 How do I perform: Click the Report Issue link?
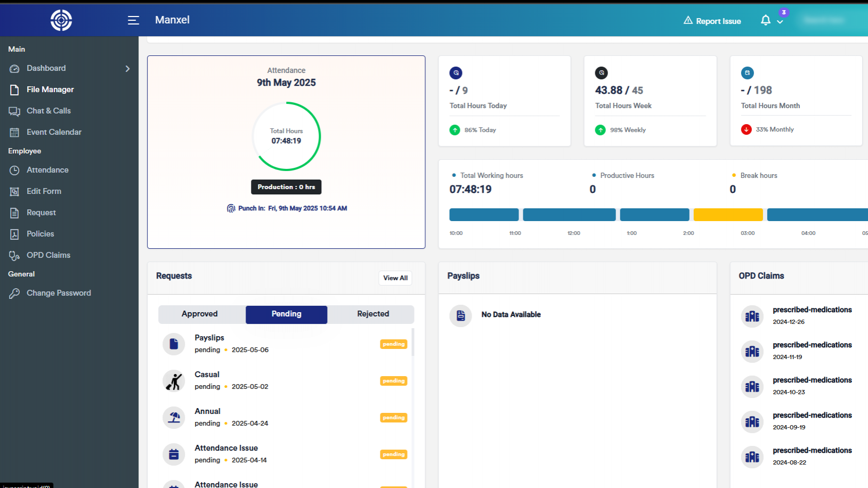point(712,21)
